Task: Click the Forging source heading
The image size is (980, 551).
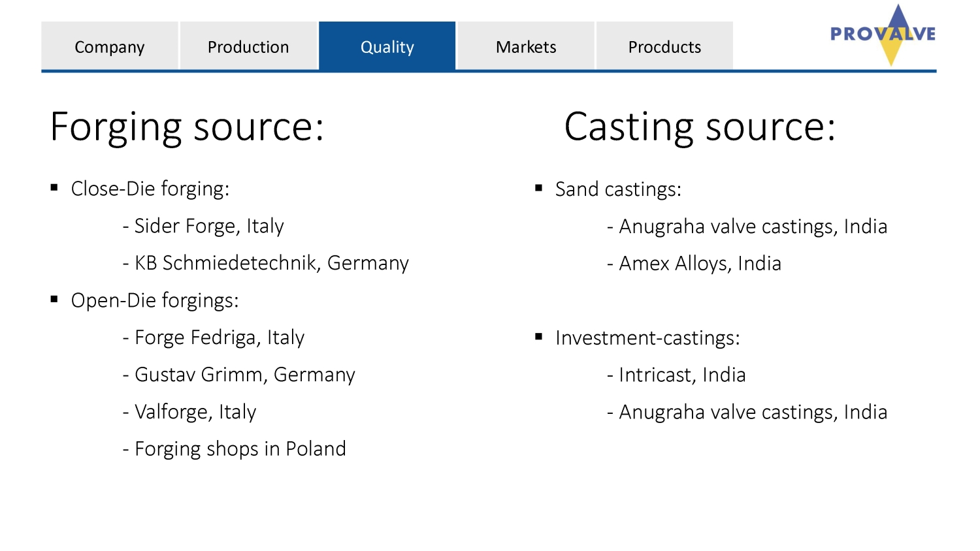Action: [x=187, y=127]
